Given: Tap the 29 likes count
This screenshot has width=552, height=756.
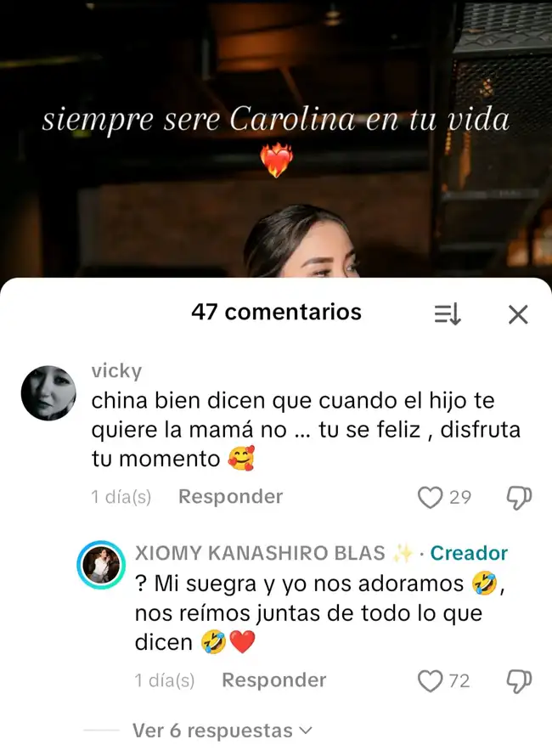Looking at the screenshot, I should click(460, 498).
